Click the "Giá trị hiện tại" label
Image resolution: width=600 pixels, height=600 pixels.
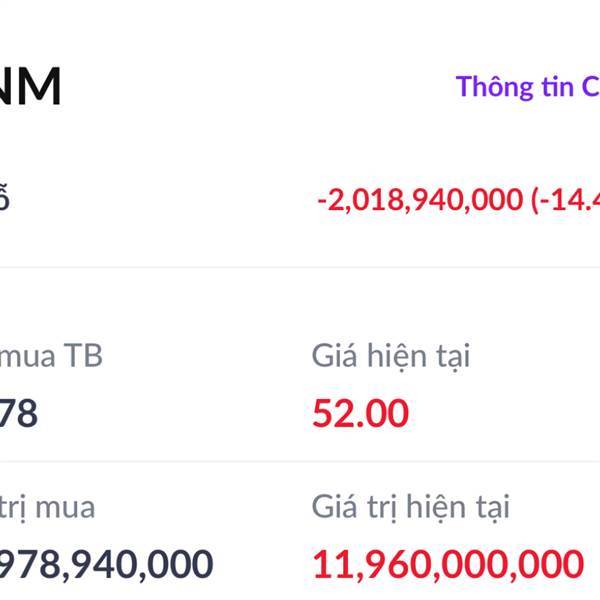pos(410,507)
